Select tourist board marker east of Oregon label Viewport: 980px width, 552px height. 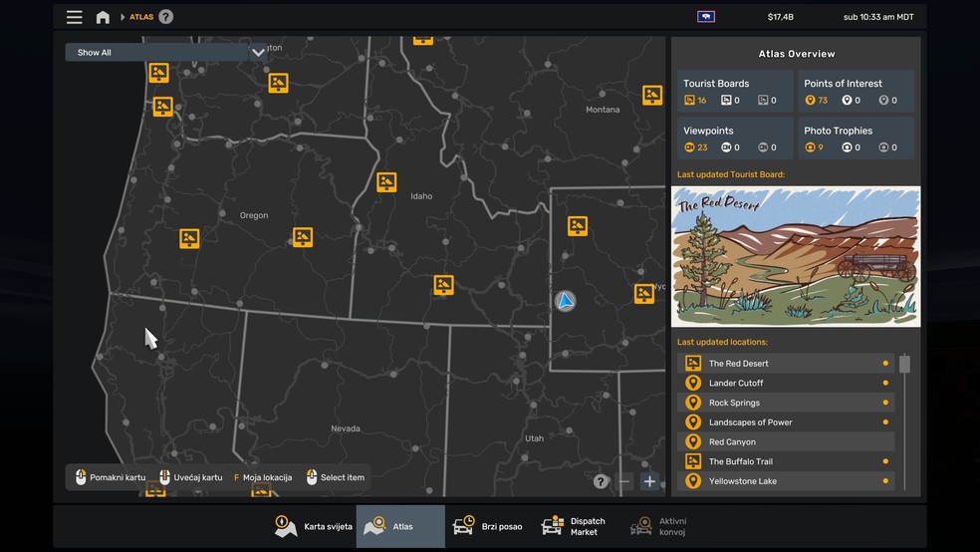[303, 237]
